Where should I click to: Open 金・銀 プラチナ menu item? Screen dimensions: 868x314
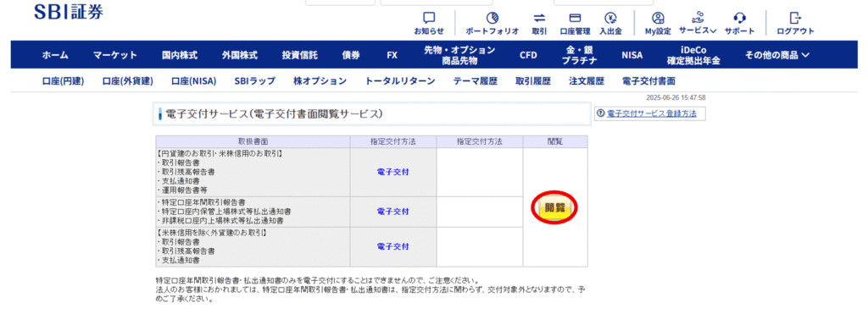tap(579, 55)
